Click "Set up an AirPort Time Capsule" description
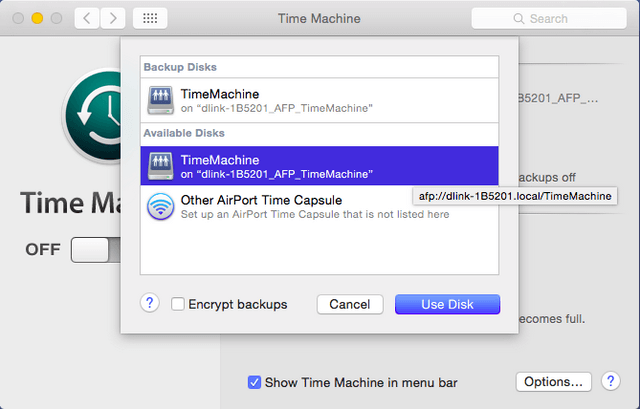The height and width of the screenshot is (409, 640). point(315,214)
